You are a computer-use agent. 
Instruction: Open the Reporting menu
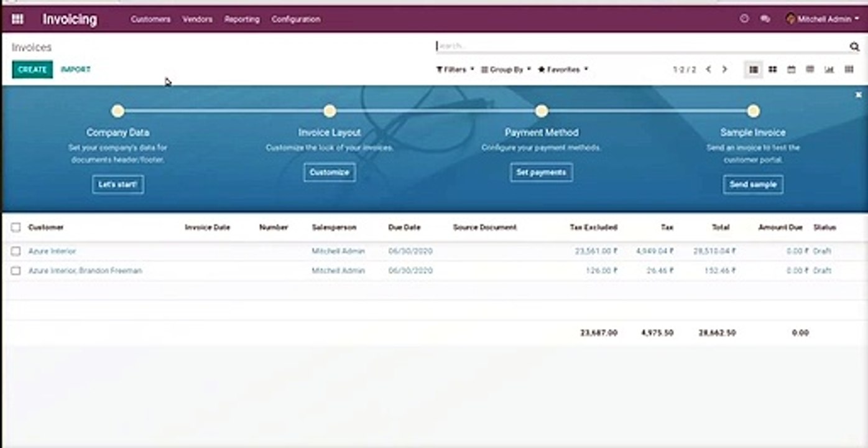point(242,19)
